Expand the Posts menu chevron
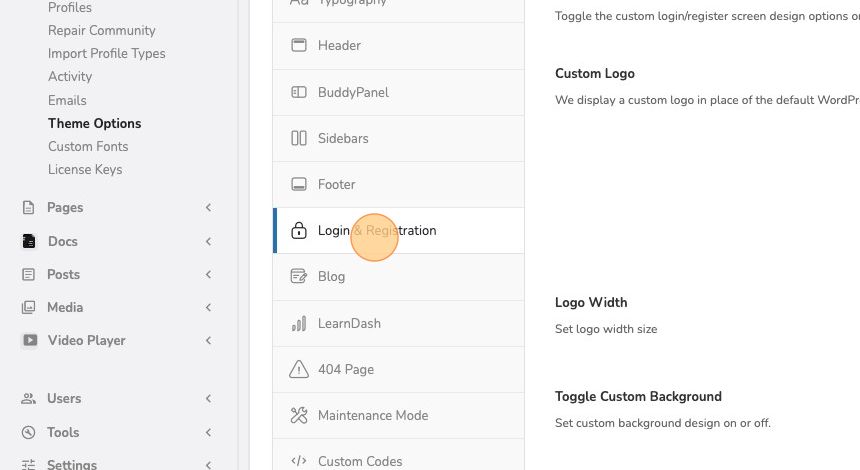Viewport: 860px width, 470px height. [x=208, y=274]
